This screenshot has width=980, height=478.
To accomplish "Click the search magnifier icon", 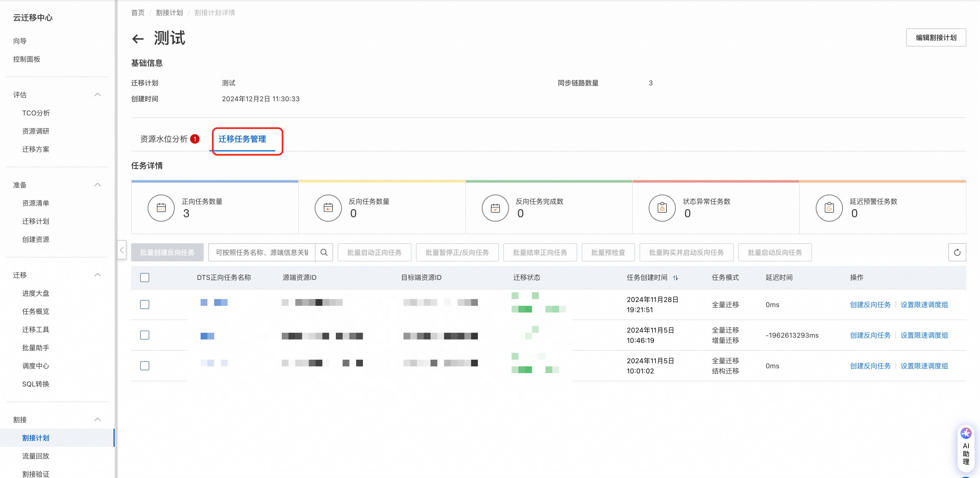I will tap(324, 253).
